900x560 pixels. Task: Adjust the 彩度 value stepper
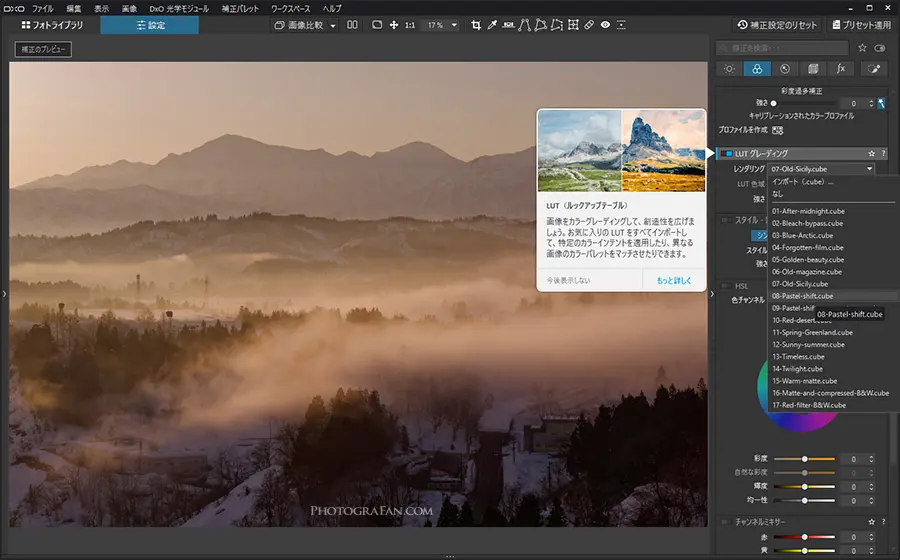[x=871, y=459]
